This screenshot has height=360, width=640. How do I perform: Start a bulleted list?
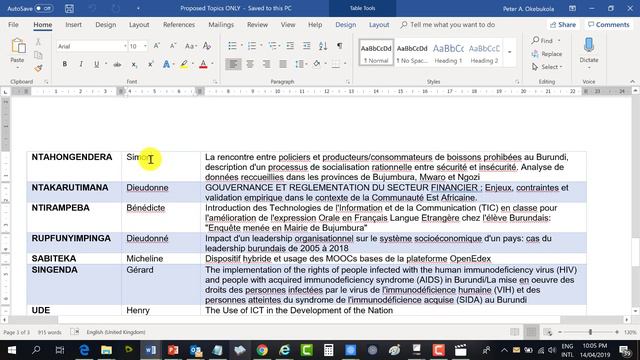(232, 46)
